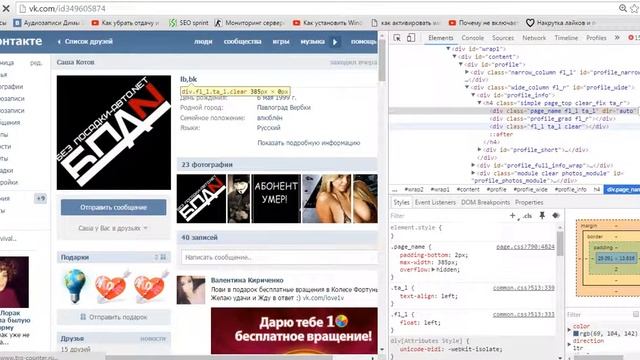Click the Styles Filter input field
This screenshot has width=640, height=360.
pos(447,216)
